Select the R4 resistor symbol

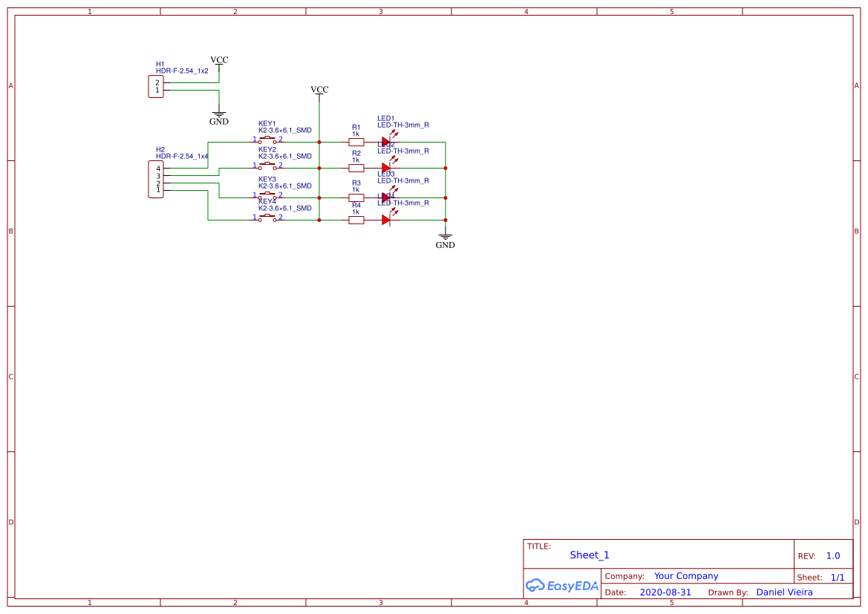356,220
